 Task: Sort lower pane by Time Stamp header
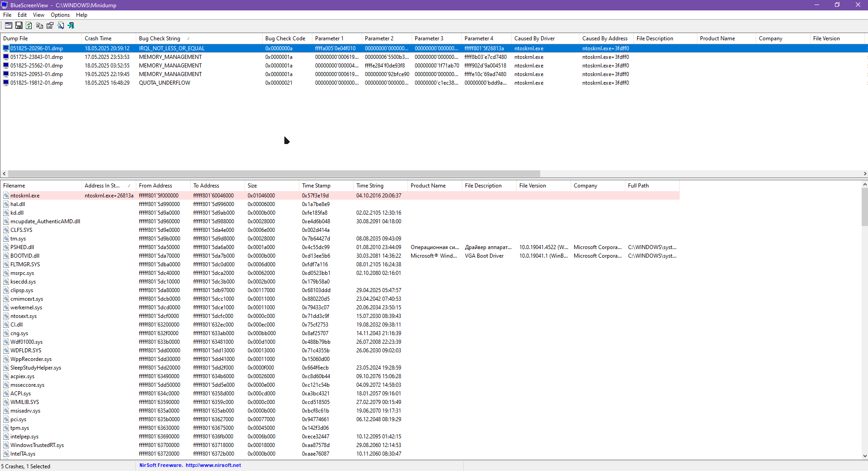pyautogui.click(x=326, y=186)
